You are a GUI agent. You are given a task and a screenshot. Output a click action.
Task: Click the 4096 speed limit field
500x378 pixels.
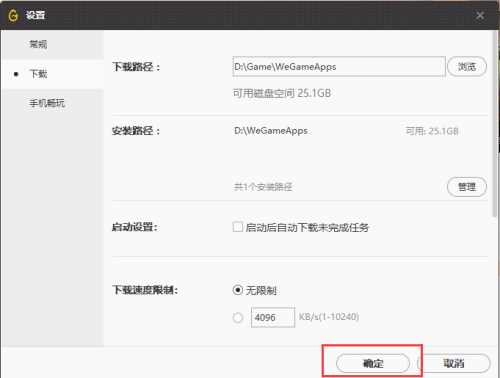point(273,317)
